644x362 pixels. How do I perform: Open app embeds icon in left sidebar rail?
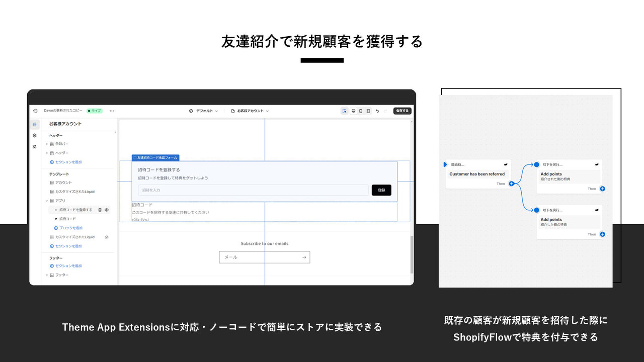pos(34,146)
